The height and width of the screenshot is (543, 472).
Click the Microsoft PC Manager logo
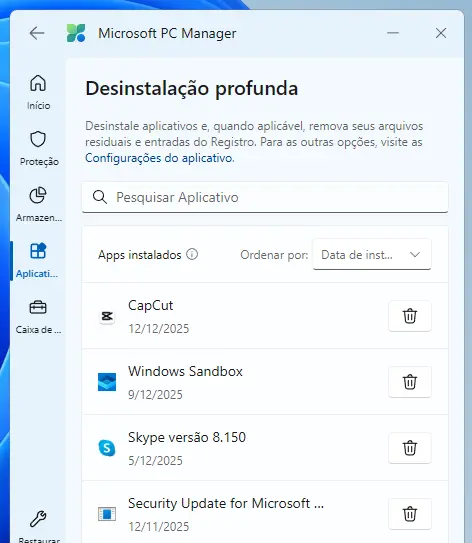pos(76,33)
